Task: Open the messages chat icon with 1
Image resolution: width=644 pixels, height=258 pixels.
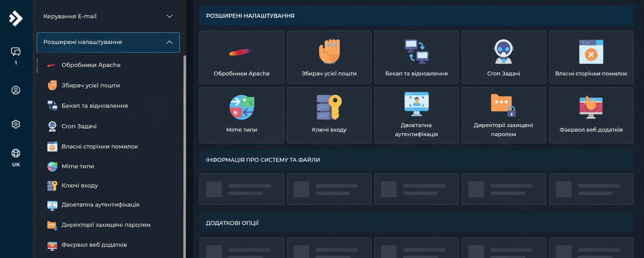Action: [x=16, y=52]
